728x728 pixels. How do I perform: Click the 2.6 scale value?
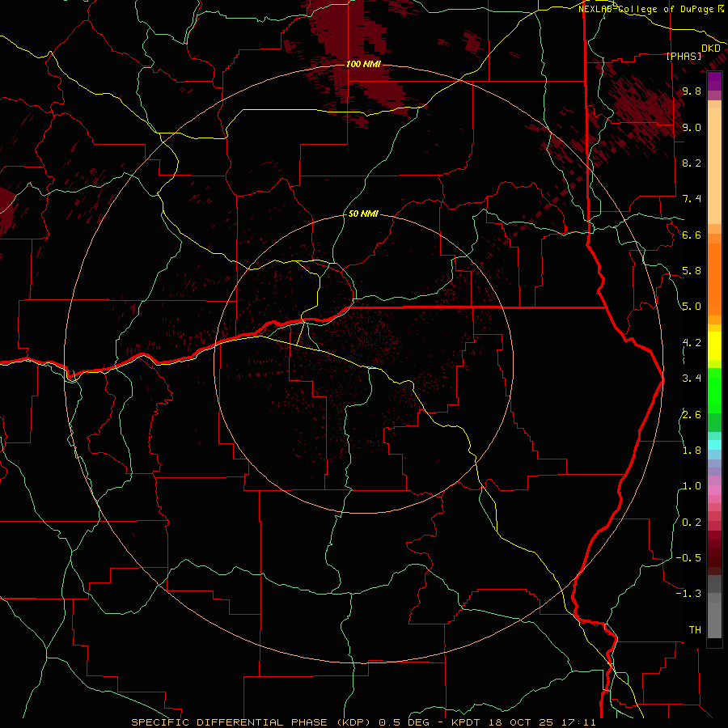point(692,415)
